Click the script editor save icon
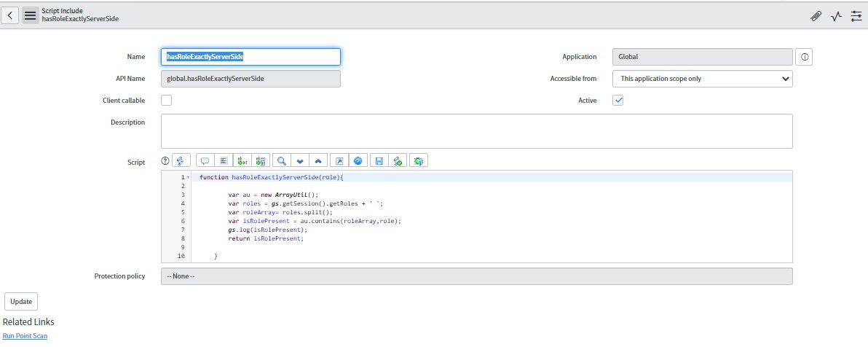The image size is (868, 347). pos(377,161)
